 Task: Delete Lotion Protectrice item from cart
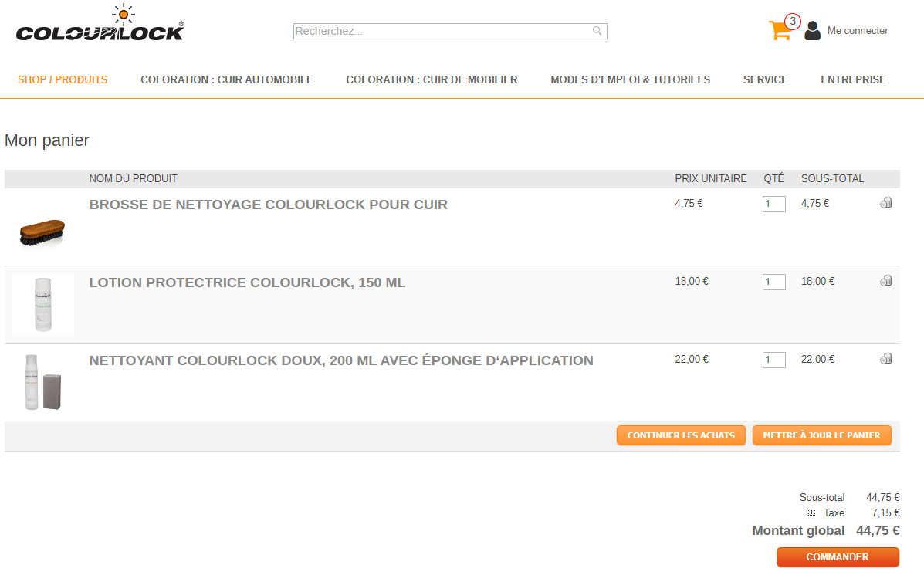pos(885,280)
